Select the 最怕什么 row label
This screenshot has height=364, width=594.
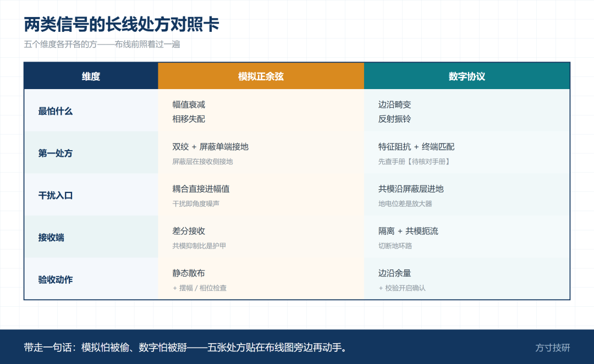pos(56,111)
